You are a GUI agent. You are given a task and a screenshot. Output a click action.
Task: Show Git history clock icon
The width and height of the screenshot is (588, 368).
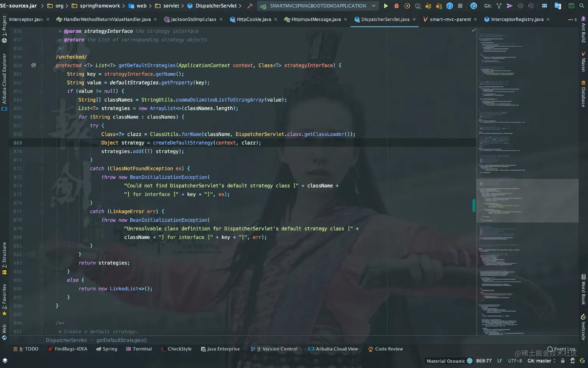point(520,6)
